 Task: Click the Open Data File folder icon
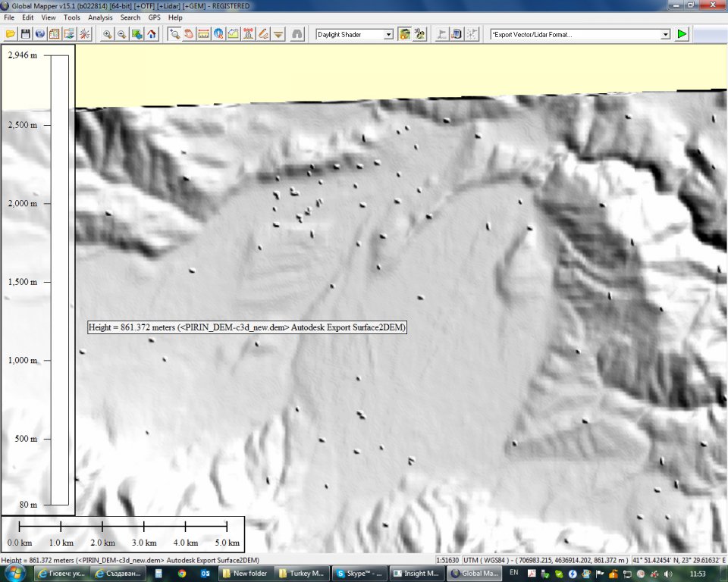11,34
